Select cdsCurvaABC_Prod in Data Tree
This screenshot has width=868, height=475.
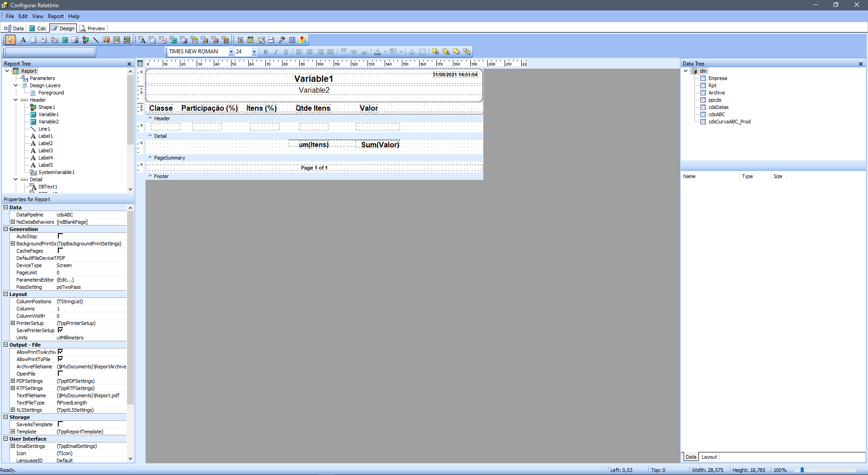click(x=729, y=122)
